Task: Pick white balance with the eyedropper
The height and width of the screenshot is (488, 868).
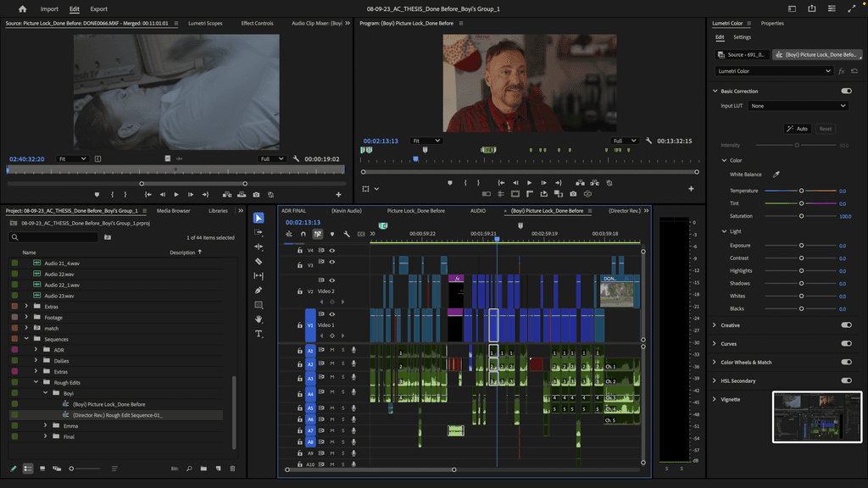Action: click(776, 175)
